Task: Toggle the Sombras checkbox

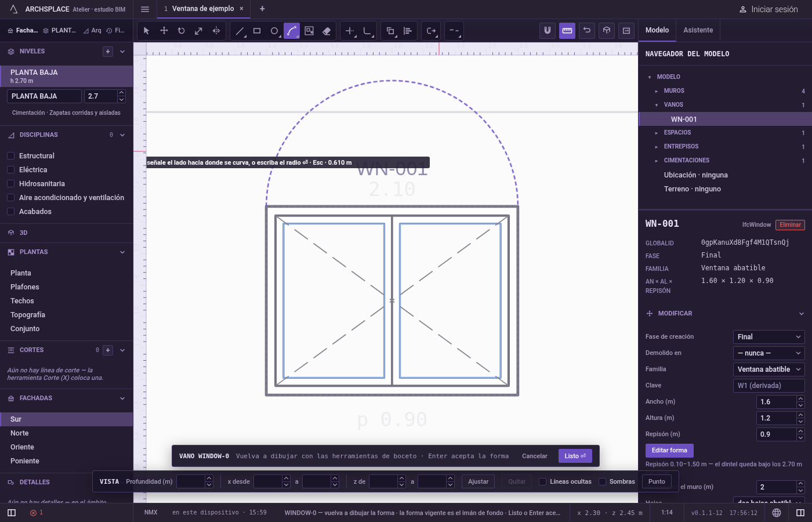Action: (x=602, y=481)
